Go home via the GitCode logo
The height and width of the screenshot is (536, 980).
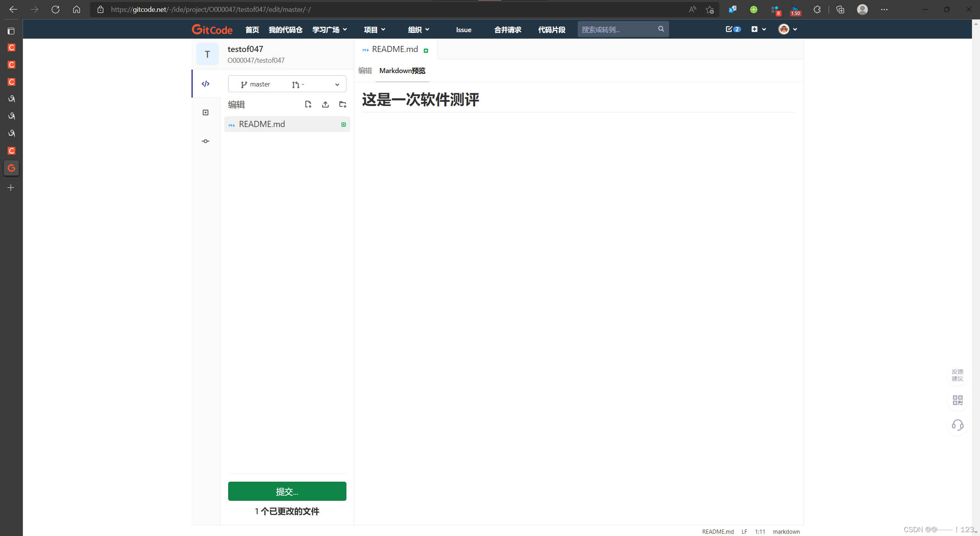212,29
